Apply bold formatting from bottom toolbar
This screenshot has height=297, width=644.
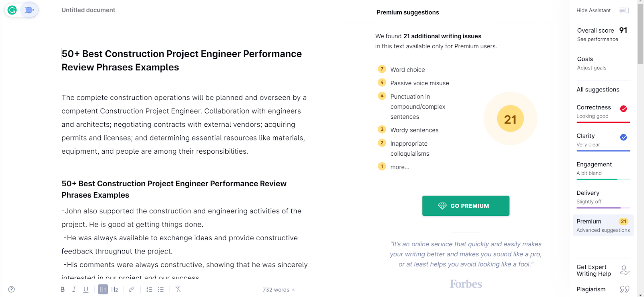62,289
